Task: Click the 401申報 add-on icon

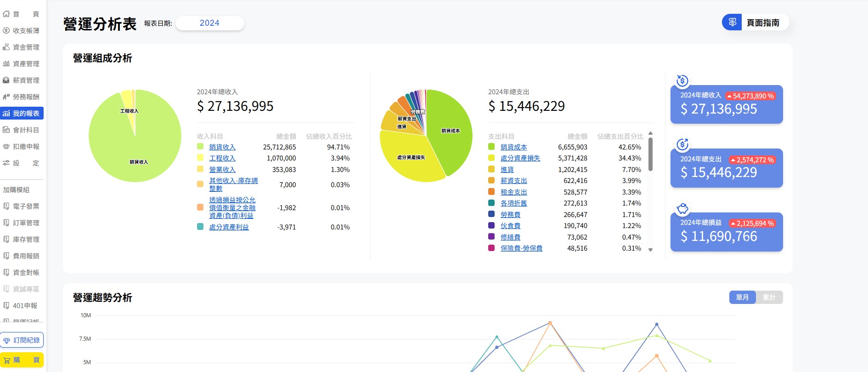Action: click(x=6, y=306)
